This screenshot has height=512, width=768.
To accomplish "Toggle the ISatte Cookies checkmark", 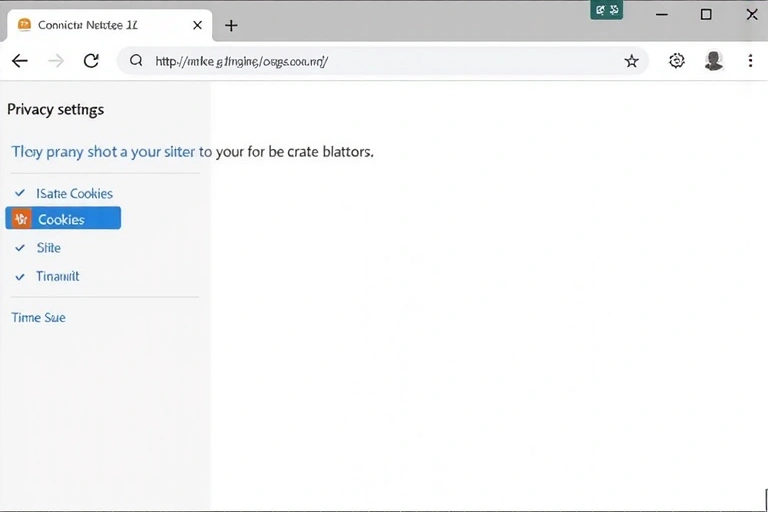I will pyautogui.click(x=20, y=192).
